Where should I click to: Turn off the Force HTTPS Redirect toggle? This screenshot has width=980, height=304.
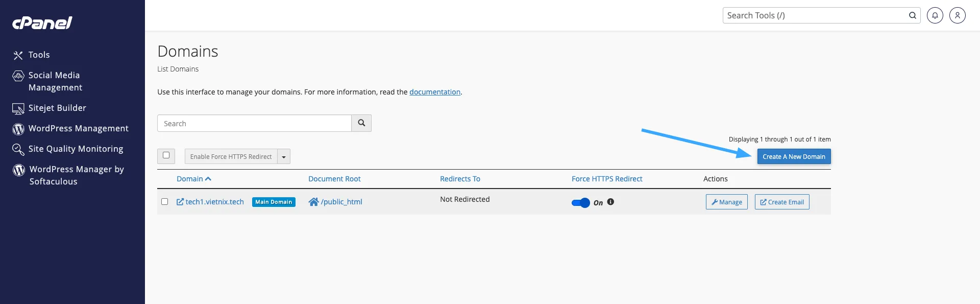pyautogui.click(x=580, y=203)
